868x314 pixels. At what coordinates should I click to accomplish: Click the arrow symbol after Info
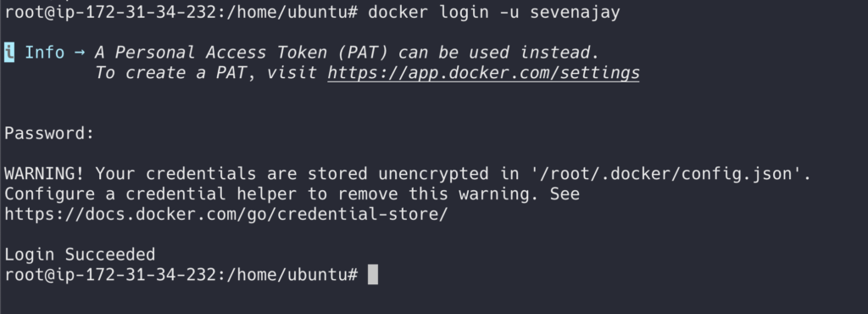tap(80, 53)
